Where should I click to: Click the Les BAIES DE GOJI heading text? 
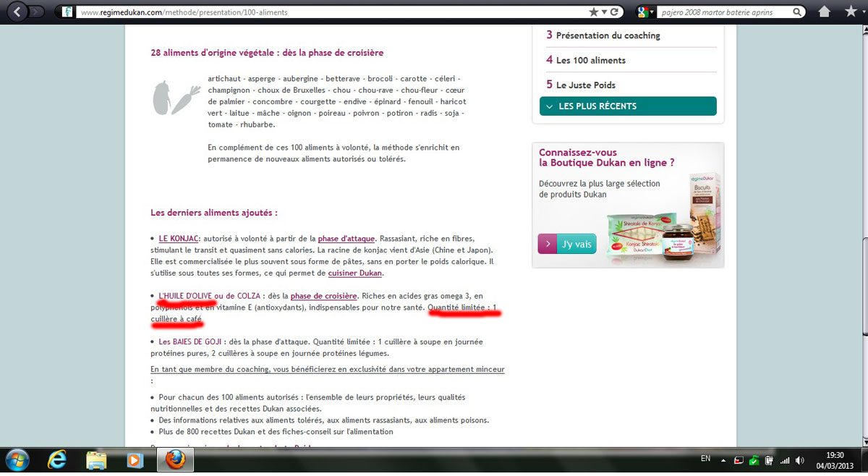pyautogui.click(x=190, y=341)
